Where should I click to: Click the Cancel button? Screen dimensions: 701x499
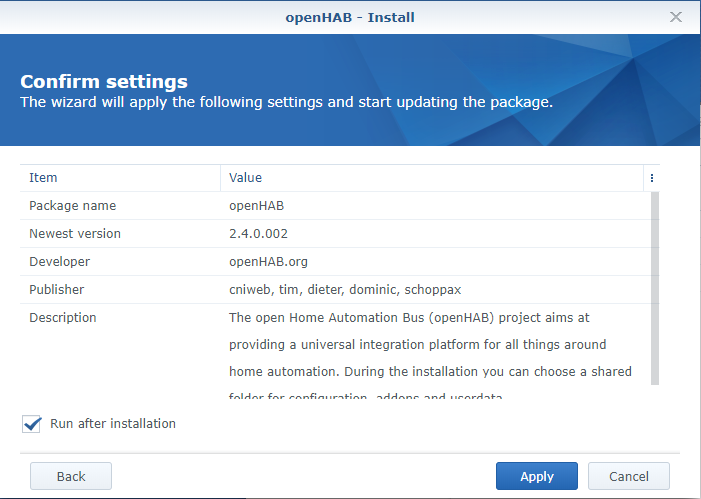pos(629,476)
